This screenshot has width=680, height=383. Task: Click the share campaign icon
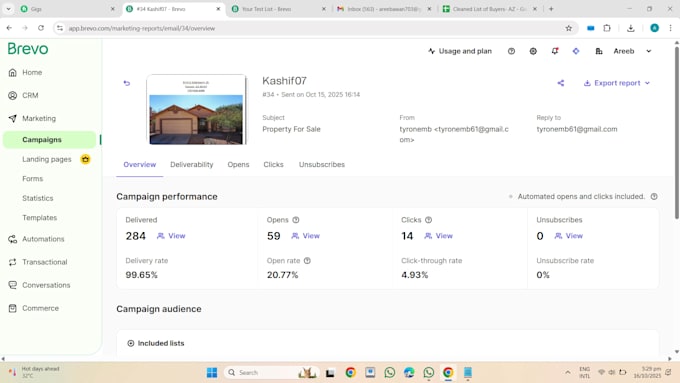[x=561, y=83]
